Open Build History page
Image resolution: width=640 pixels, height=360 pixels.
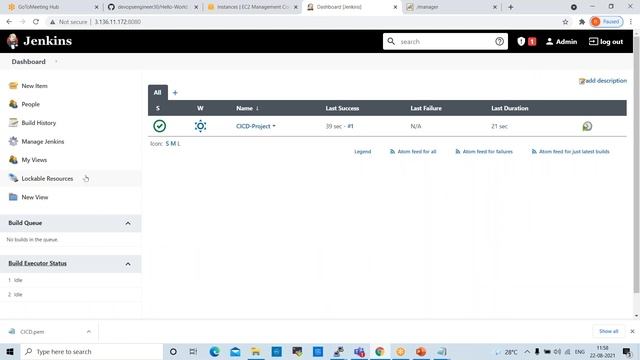(38, 123)
